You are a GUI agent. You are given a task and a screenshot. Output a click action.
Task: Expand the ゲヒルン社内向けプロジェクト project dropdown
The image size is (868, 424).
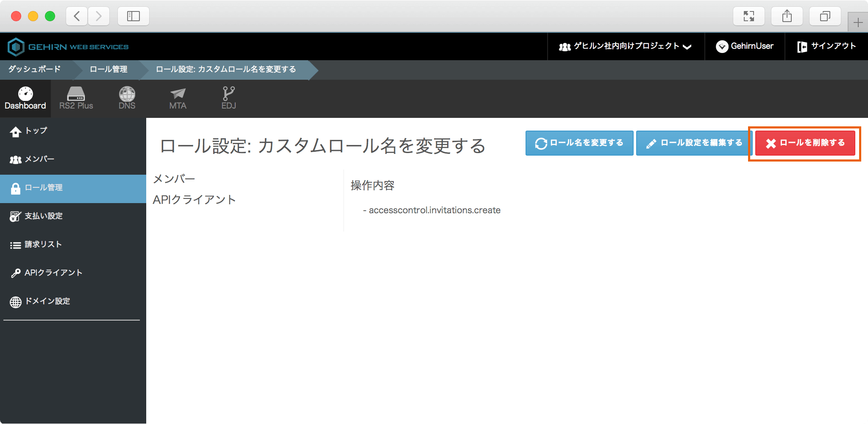[x=626, y=46]
